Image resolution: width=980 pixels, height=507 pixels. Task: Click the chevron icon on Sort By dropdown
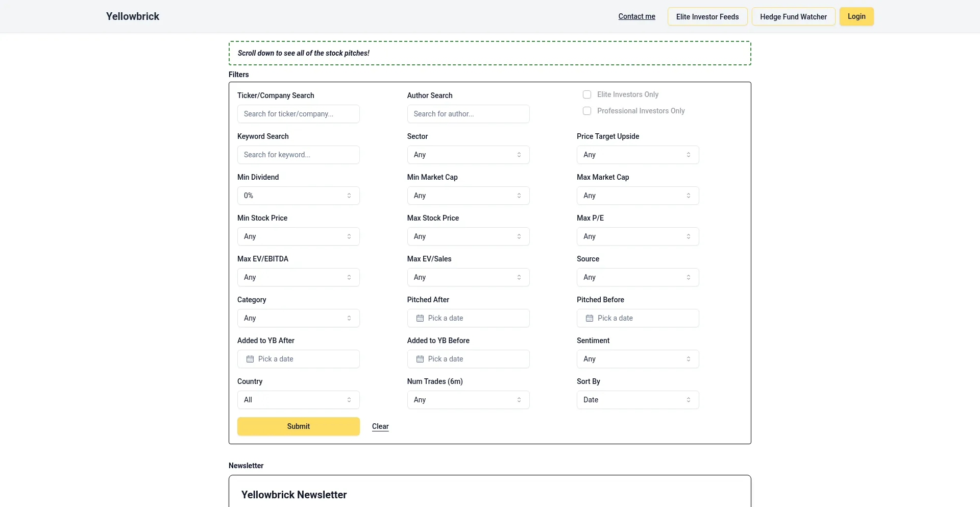coord(689,400)
